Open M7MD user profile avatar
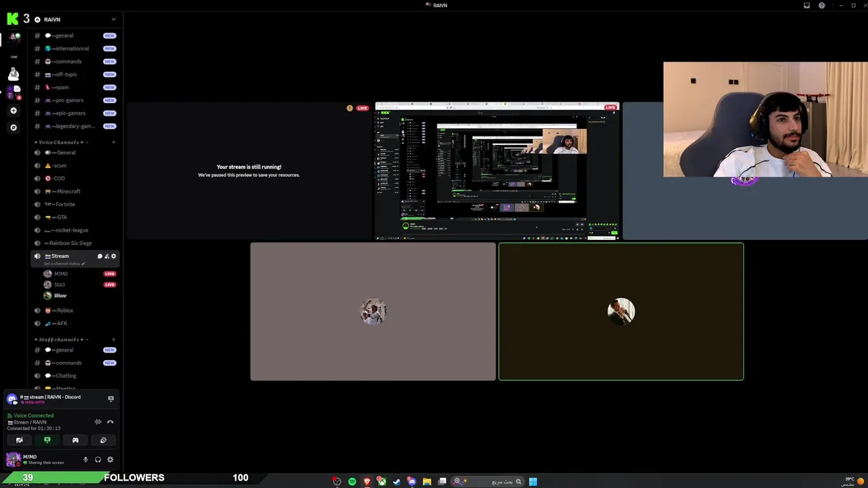 coord(13,460)
